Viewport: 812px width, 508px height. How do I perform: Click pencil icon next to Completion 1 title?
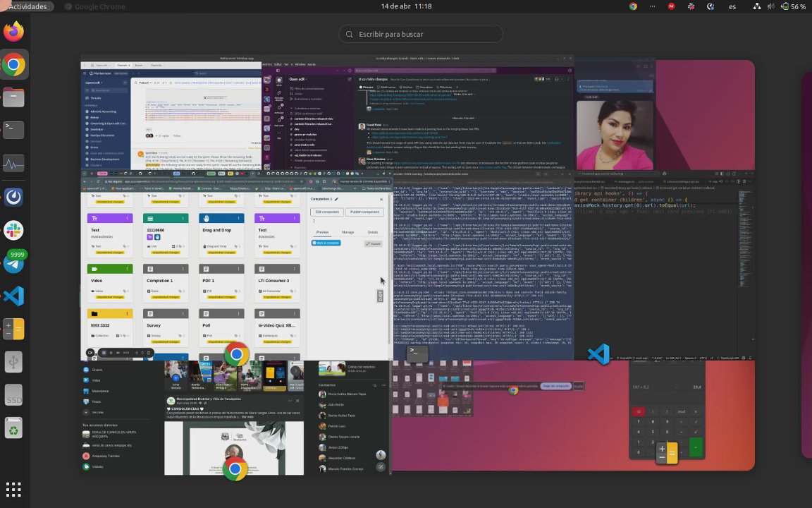point(337,199)
